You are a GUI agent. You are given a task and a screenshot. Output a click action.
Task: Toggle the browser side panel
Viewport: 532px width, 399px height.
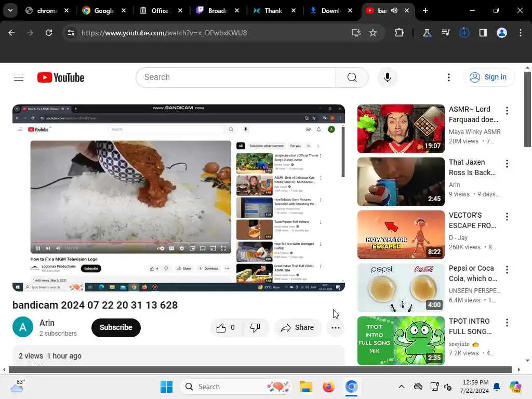pyautogui.click(x=483, y=33)
